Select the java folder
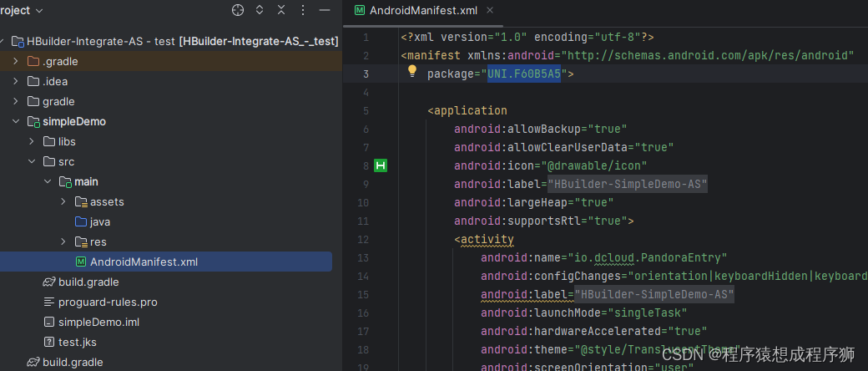 tap(99, 222)
